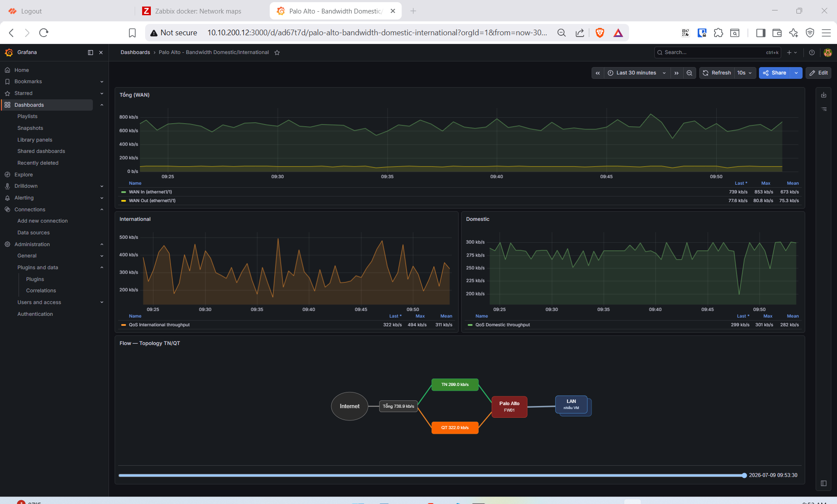
Task: Refresh the dashboard now
Action: pos(717,73)
